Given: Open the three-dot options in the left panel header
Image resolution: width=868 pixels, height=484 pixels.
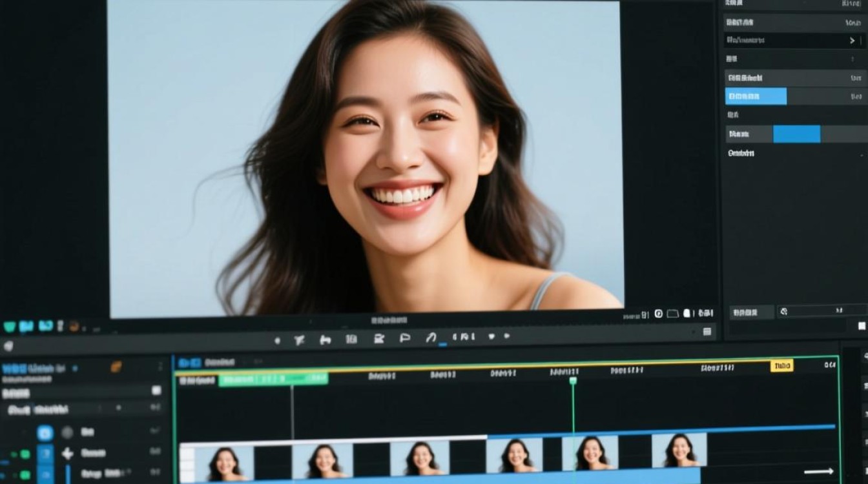Looking at the screenshot, I should click(160, 367).
